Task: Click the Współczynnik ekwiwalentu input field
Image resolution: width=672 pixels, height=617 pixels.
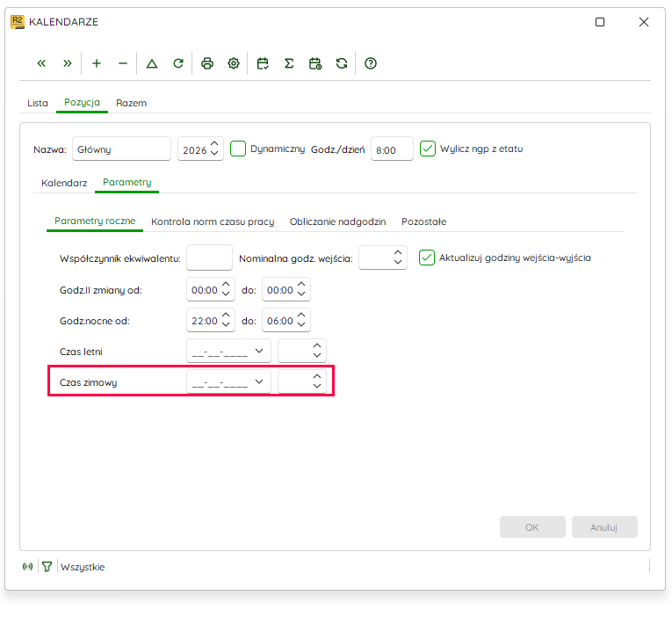Action: [x=210, y=258]
